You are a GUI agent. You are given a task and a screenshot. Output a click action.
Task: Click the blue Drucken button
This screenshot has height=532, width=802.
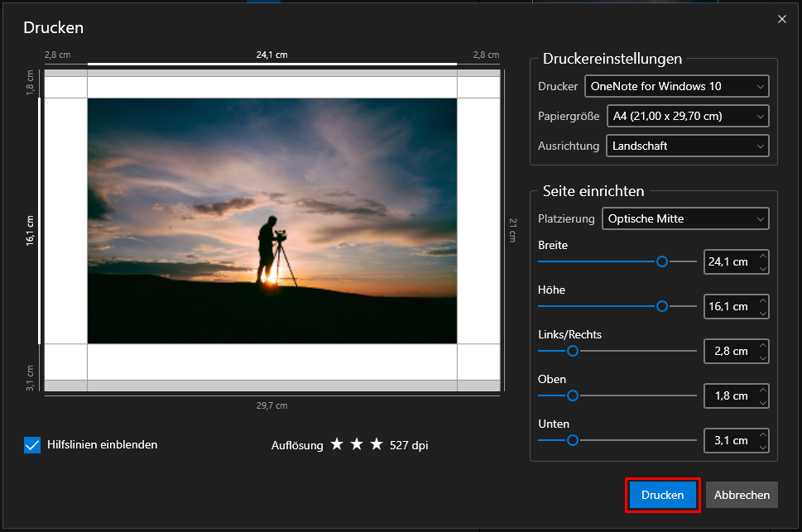662,495
